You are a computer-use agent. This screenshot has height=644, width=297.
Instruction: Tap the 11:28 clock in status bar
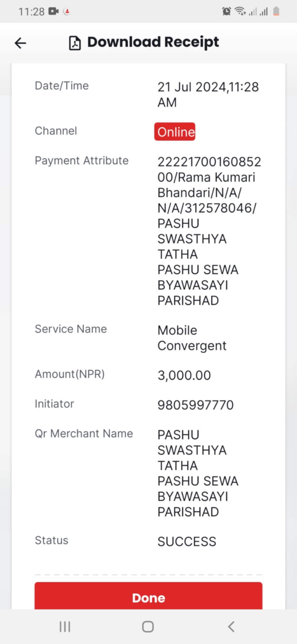pos(31,12)
